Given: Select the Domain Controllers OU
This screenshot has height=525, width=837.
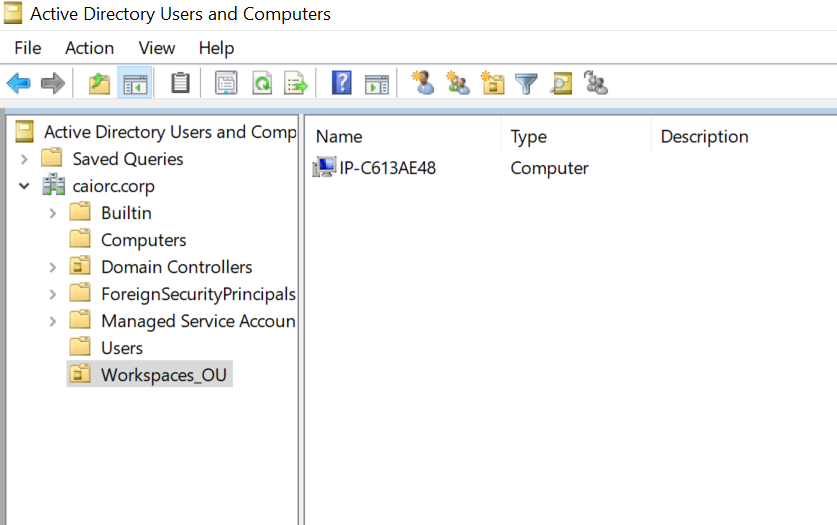Looking at the screenshot, I should [177, 267].
